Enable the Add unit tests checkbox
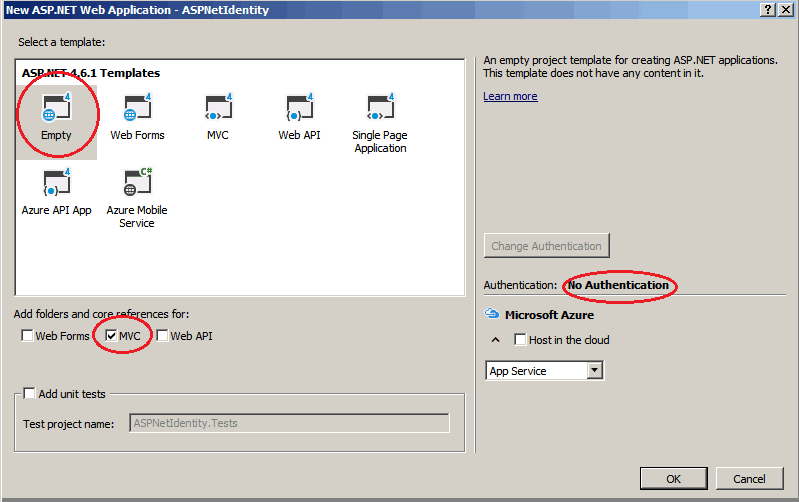The width and height of the screenshot is (799, 502). pos(30,393)
